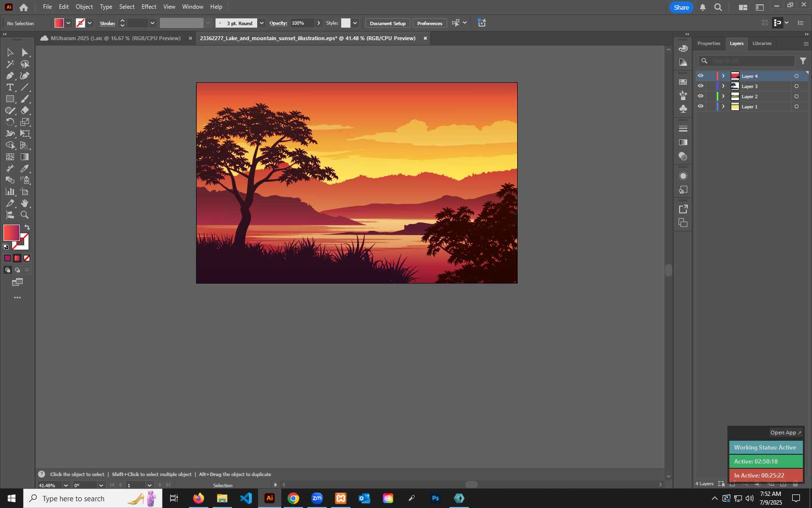Expand Layer 1 contents

point(724,106)
